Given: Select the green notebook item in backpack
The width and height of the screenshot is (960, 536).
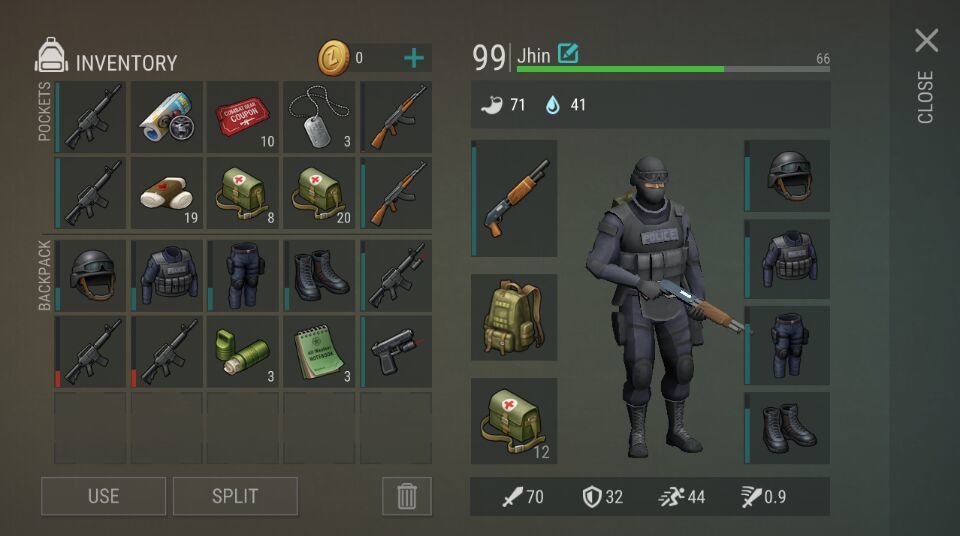Looking at the screenshot, I should point(319,352).
